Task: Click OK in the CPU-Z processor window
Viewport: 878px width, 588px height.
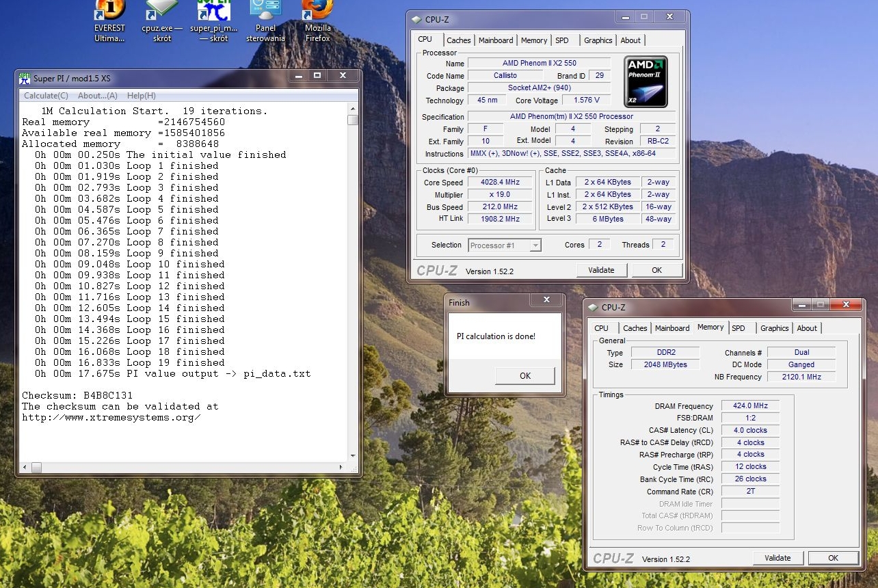Action: coord(656,270)
